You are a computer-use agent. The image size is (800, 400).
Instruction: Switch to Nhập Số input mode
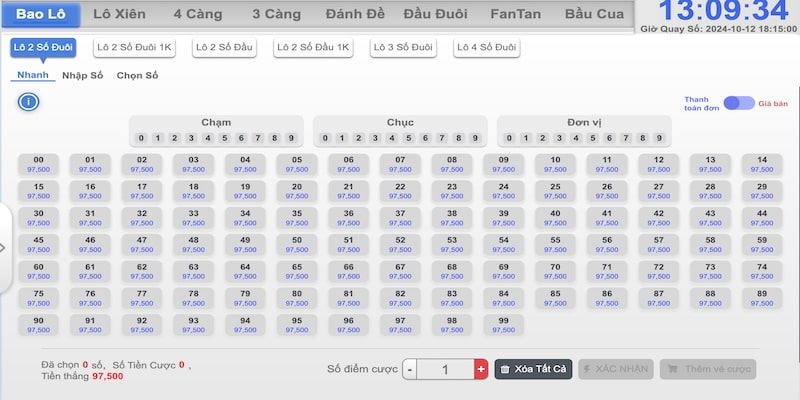coord(83,75)
